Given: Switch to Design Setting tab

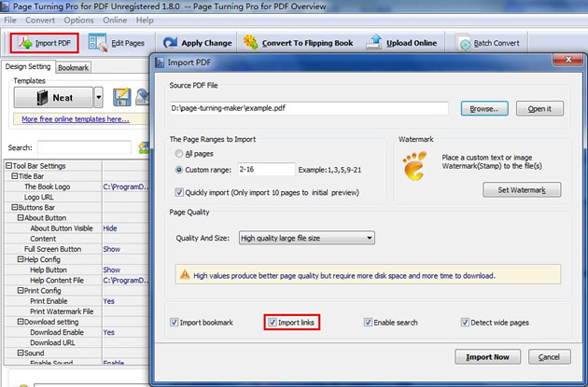Looking at the screenshot, I should coord(28,67).
